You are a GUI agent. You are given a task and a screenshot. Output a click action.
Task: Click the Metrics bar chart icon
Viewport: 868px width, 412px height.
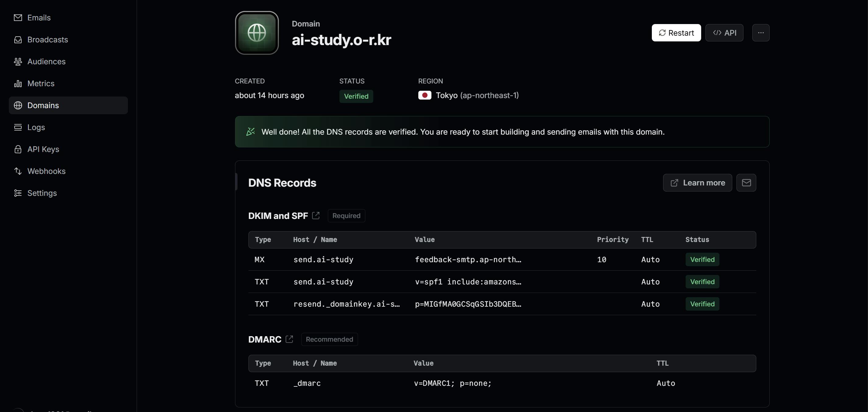point(18,84)
